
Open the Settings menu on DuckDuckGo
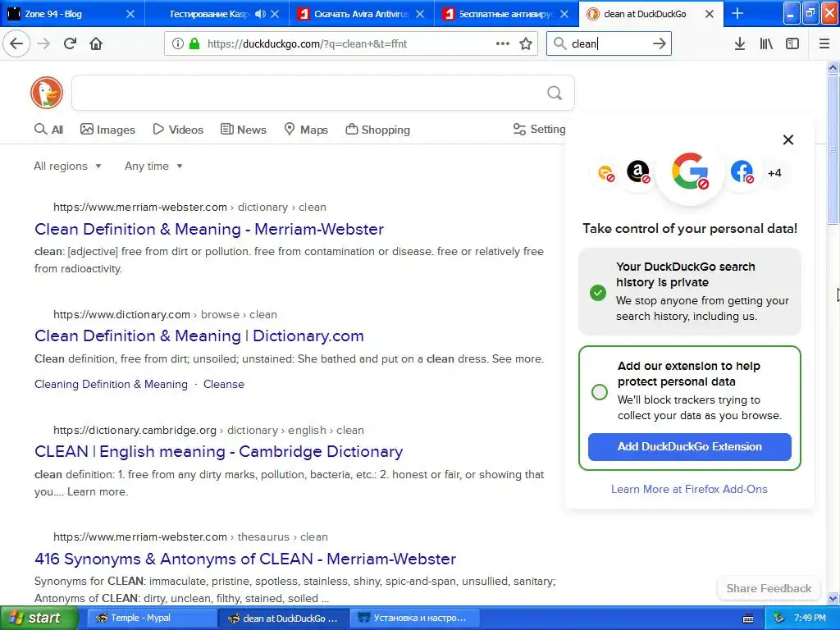(539, 129)
